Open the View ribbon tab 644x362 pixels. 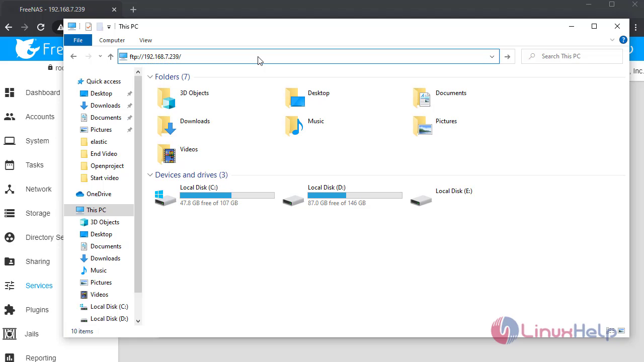pos(145,40)
